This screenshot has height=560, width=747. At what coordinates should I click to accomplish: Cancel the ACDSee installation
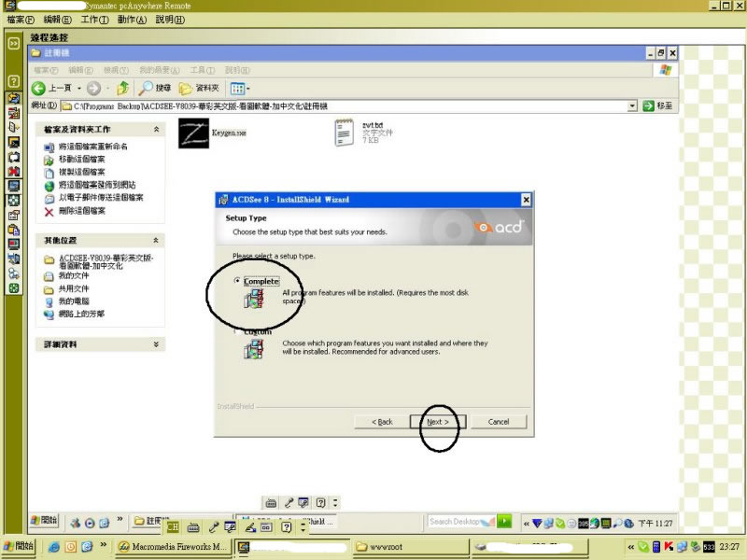(x=499, y=422)
